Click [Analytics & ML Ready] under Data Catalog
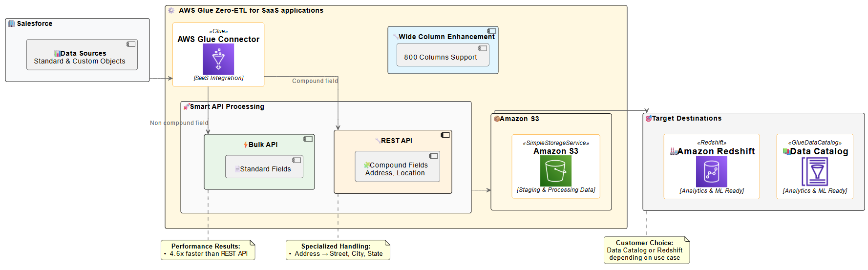 [x=815, y=191]
